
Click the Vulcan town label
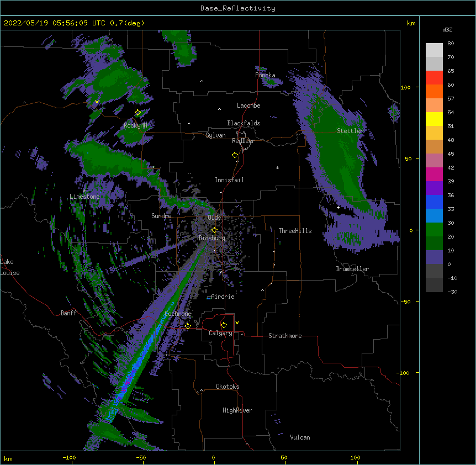click(300, 437)
